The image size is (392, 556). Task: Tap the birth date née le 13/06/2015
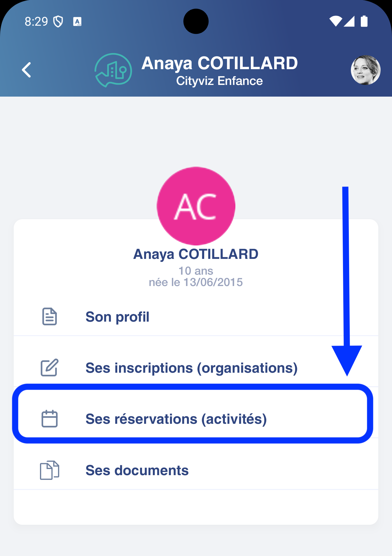[x=196, y=283]
